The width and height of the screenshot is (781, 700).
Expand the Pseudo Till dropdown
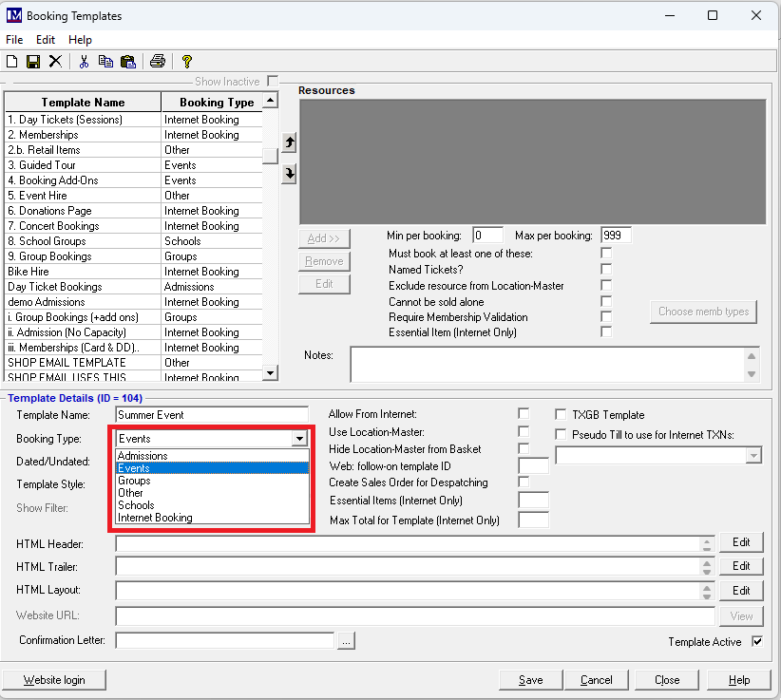click(753, 456)
